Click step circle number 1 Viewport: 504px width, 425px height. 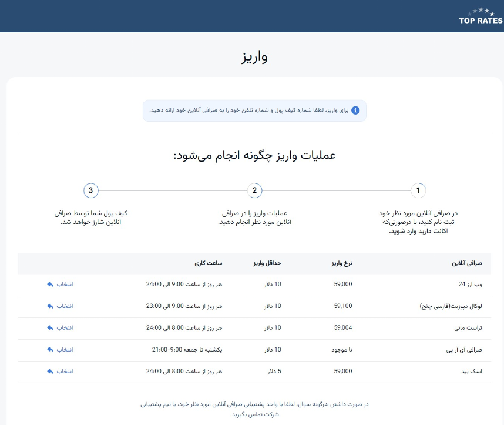418,190
